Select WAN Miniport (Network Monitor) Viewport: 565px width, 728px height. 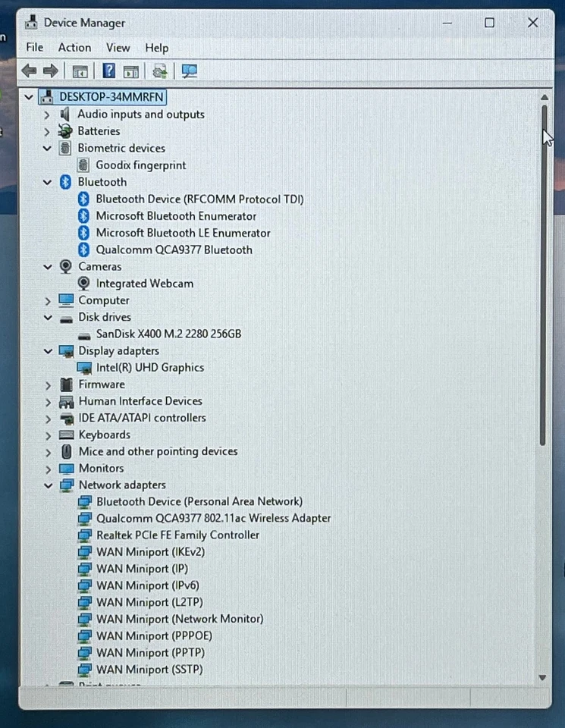click(180, 619)
